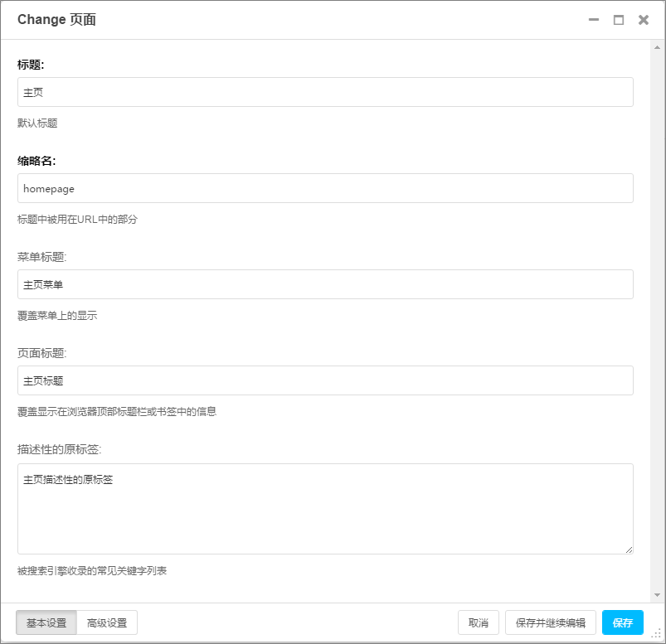Focus the 缩略名 field with homepage

325,188
